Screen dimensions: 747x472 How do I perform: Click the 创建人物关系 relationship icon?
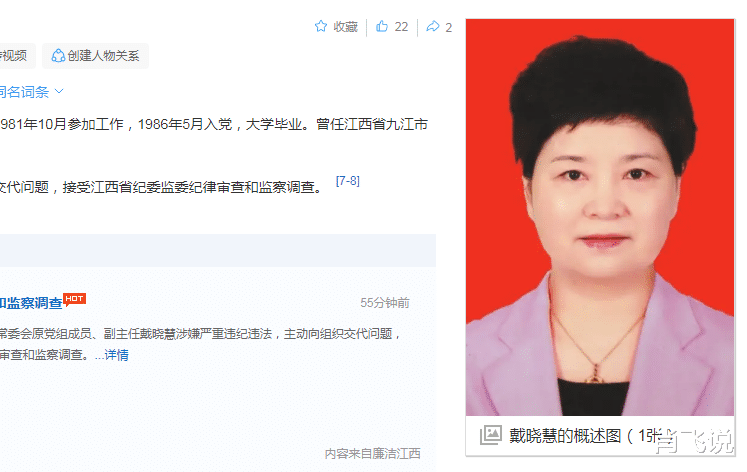pos(58,56)
